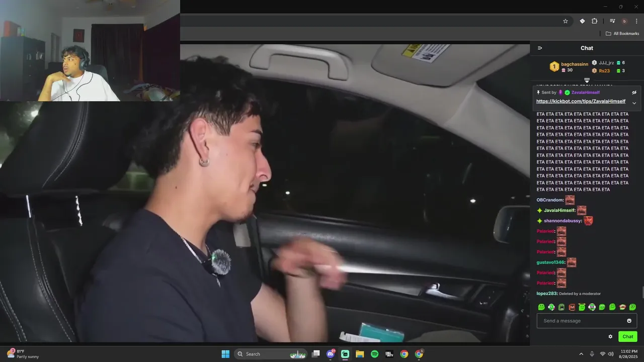Click the lopez283 username in chat
Image resolution: width=644 pixels, height=362 pixels.
pyautogui.click(x=547, y=294)
